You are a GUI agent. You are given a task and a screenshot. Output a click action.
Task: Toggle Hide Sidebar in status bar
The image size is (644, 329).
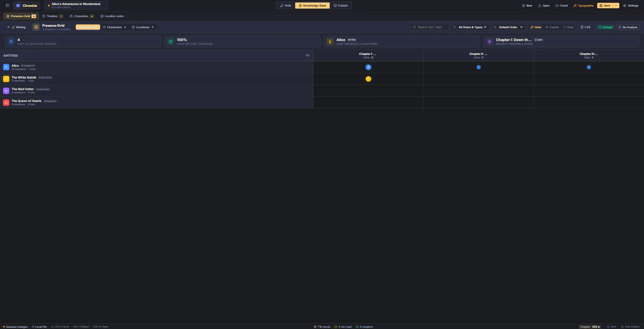pos(630,327)
